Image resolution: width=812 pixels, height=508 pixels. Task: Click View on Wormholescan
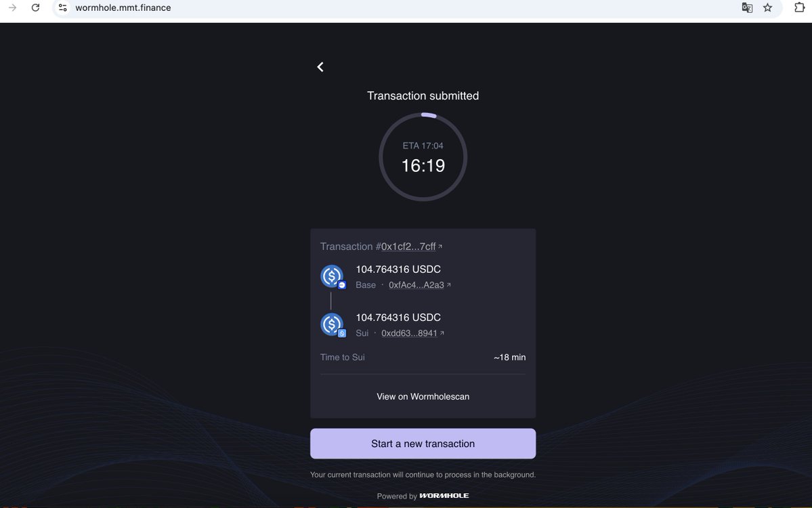pyautogui.click(x=423, y=397)
